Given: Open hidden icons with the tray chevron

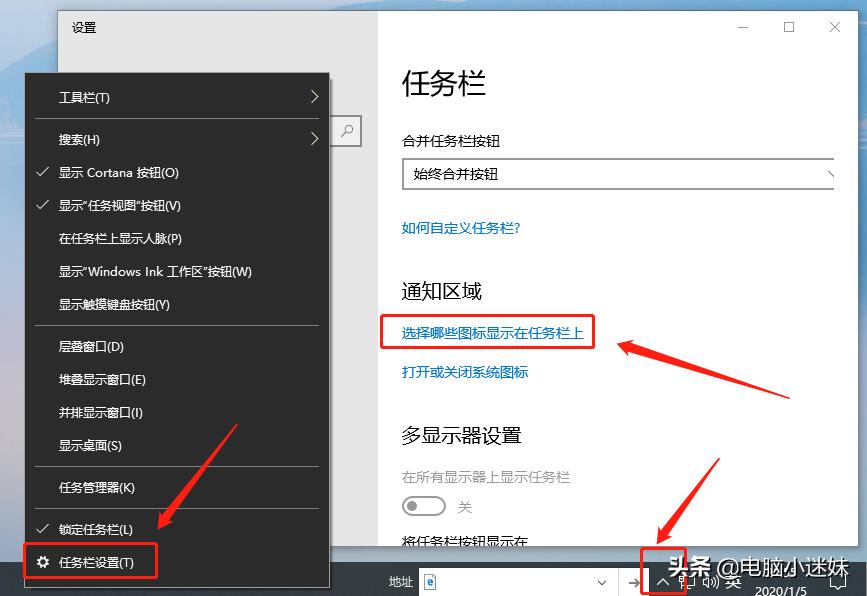Looking at the screenshot, I should click(x=663, y=581).
